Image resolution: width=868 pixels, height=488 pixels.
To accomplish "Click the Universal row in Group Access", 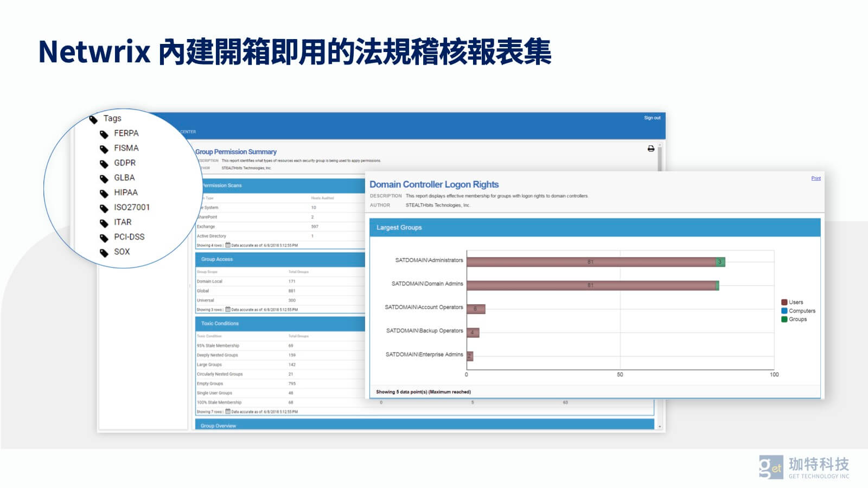I will (280, 300).
